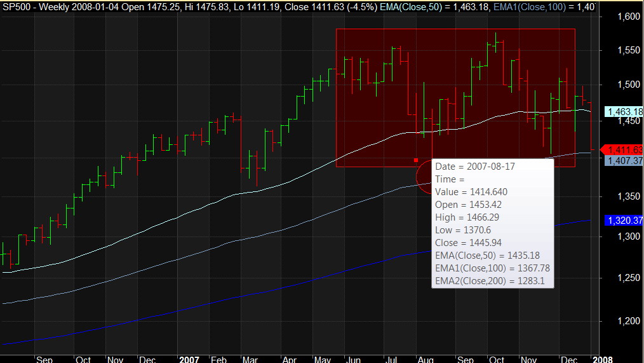
Task: Click the tooltip row High = 1466.29
Action: (x=467, y=217)
